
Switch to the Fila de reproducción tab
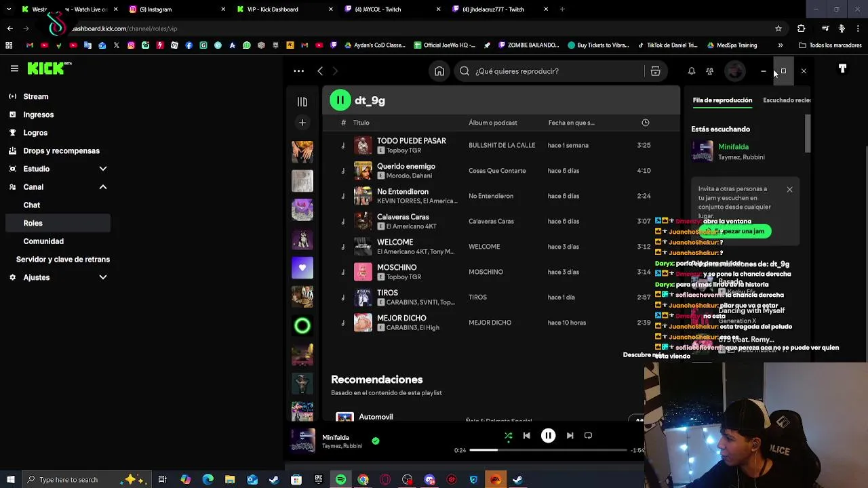click(x=722, y=100)
